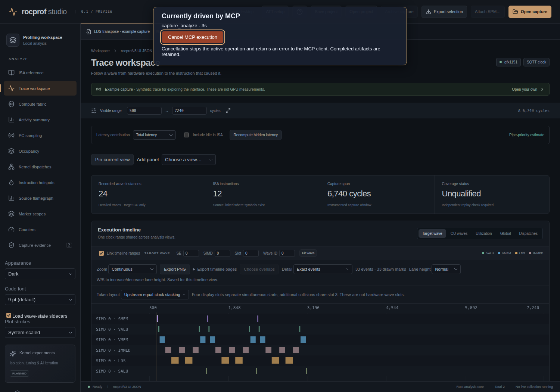Click the visible range start field 500

144,111
